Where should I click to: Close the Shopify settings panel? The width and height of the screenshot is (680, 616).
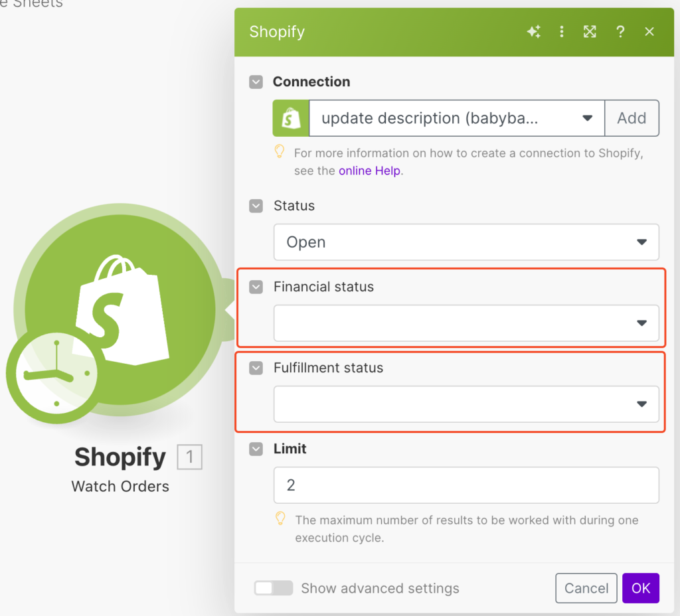[649, 32]
